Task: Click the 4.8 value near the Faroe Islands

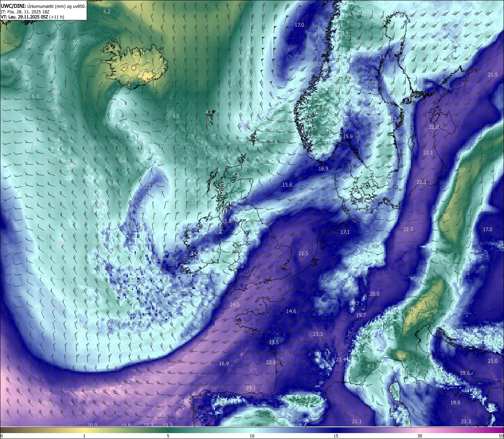Action: tap(209, 112)
